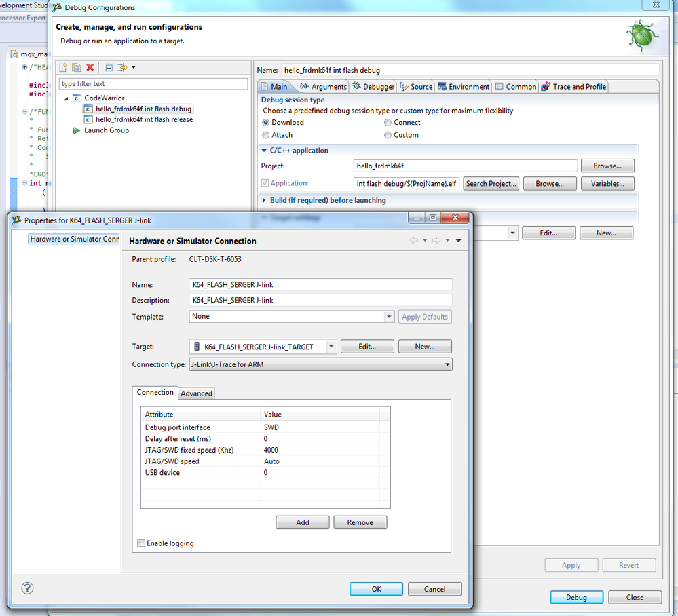Click target device icon in Target combo

click(x=197, y=347)
